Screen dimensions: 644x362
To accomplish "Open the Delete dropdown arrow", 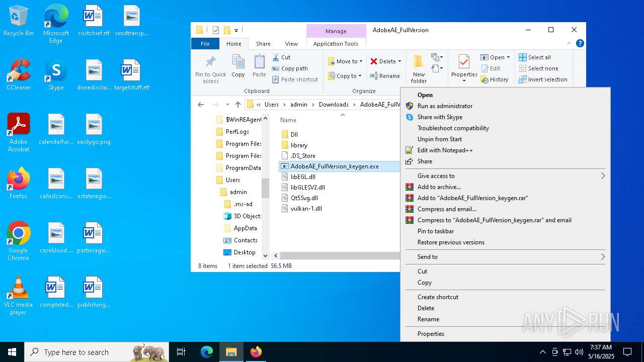I will 399,61.
